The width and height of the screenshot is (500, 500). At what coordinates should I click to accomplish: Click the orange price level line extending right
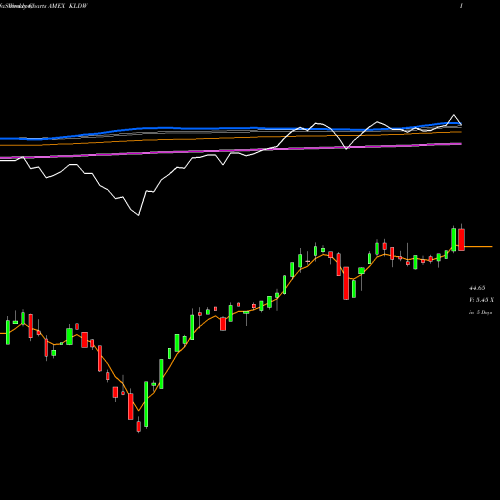pos(478,247)
